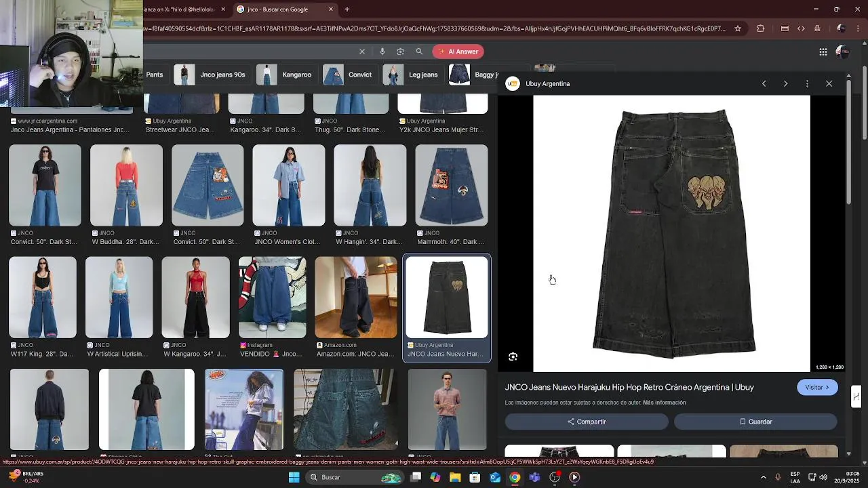The height and width of the screenshot is (488, 868).
Task: Go to previous image in preview panel
Action: pos(764,83)
